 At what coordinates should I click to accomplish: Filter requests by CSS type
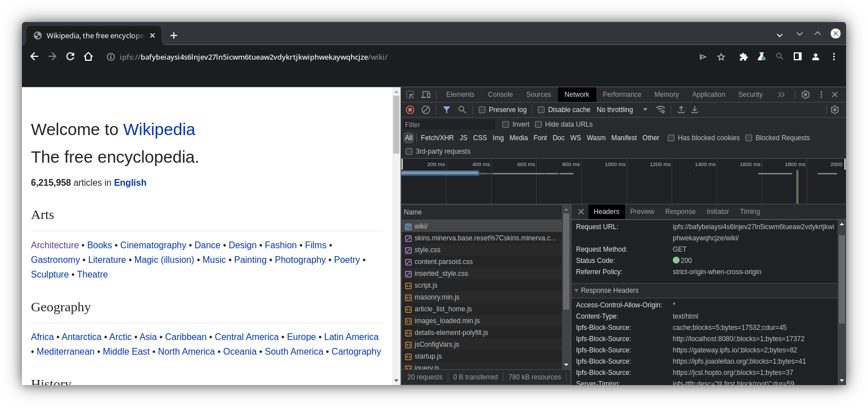point(480,138)
